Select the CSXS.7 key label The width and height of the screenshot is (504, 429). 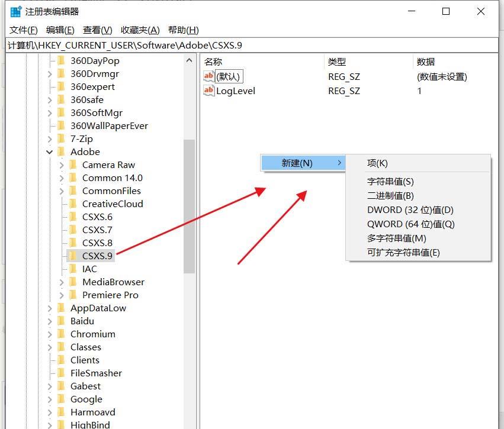(x=97, y=230)
